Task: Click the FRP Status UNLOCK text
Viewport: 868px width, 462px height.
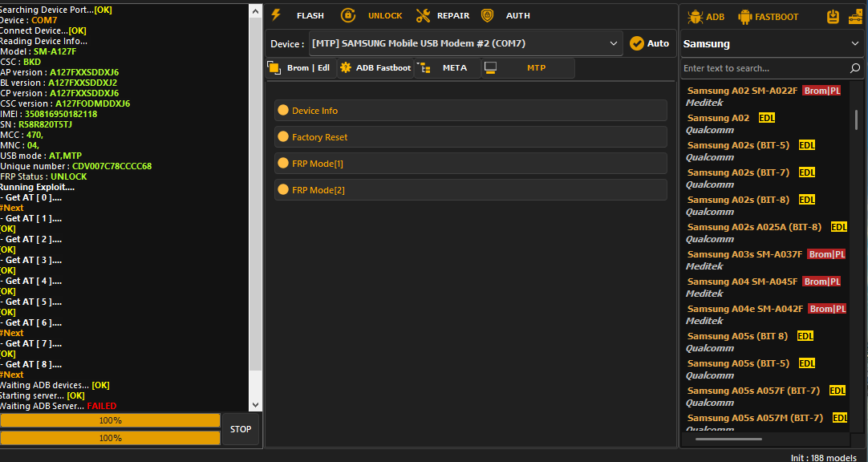Action: coord(69,176)
